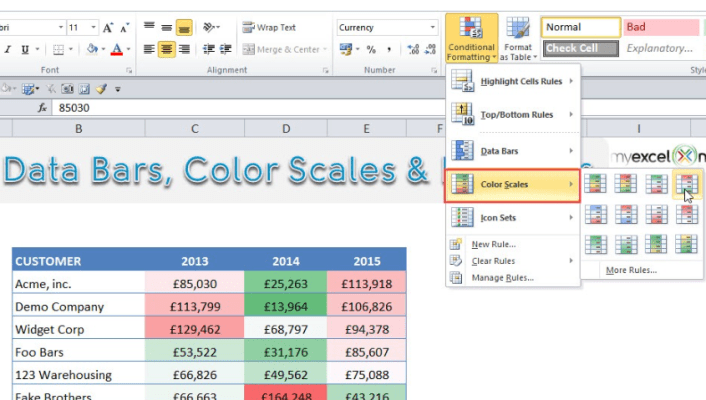706x400 pixels.
Task: Toggle underline formatting
Action: (25, 49)
